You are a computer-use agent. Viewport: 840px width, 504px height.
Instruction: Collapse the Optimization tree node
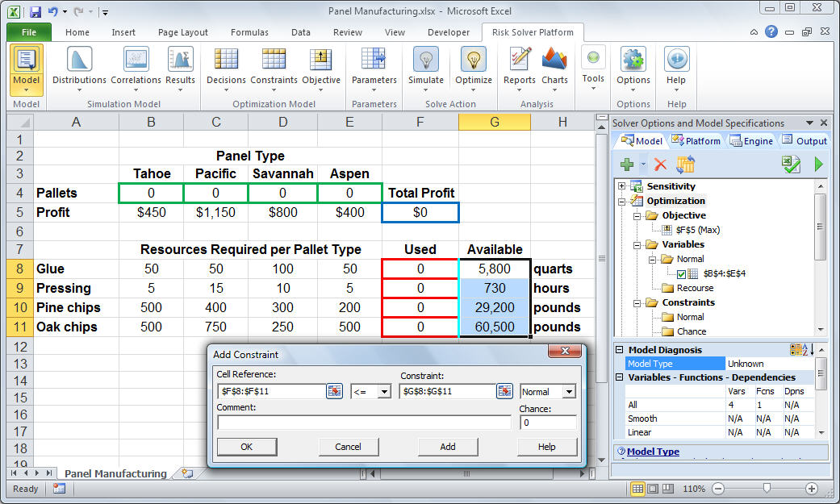tap(622, 201)
